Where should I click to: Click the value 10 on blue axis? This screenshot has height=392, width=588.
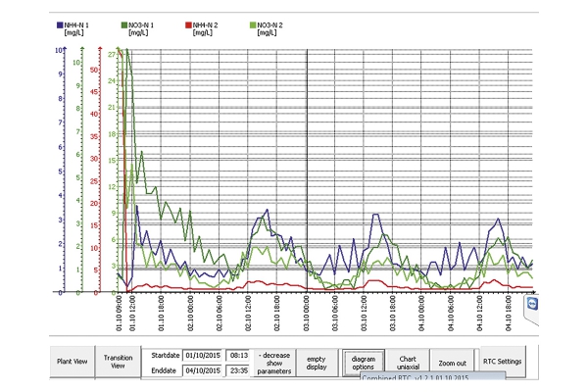pyautogui.click(x=59, y=50)
